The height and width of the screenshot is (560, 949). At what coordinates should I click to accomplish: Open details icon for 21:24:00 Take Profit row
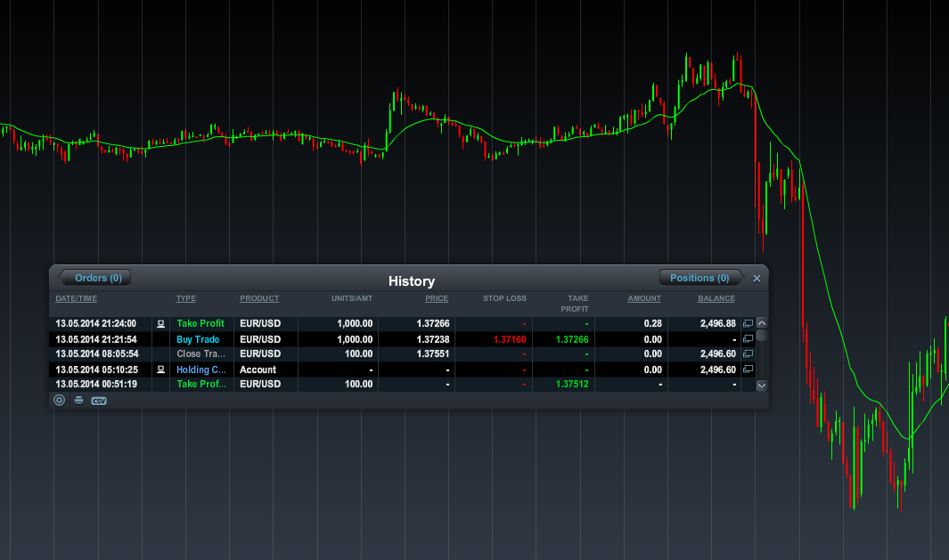pyautogui.click(x=749, y=323)
